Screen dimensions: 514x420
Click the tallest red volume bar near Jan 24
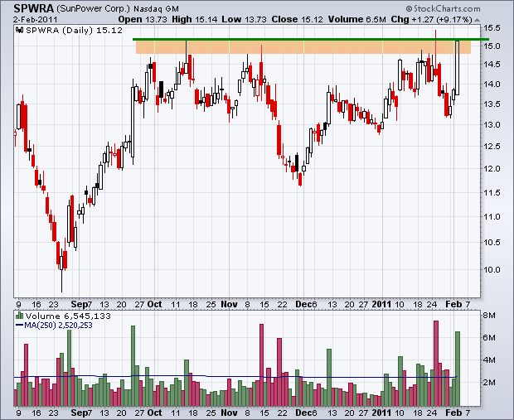[436, 364]
